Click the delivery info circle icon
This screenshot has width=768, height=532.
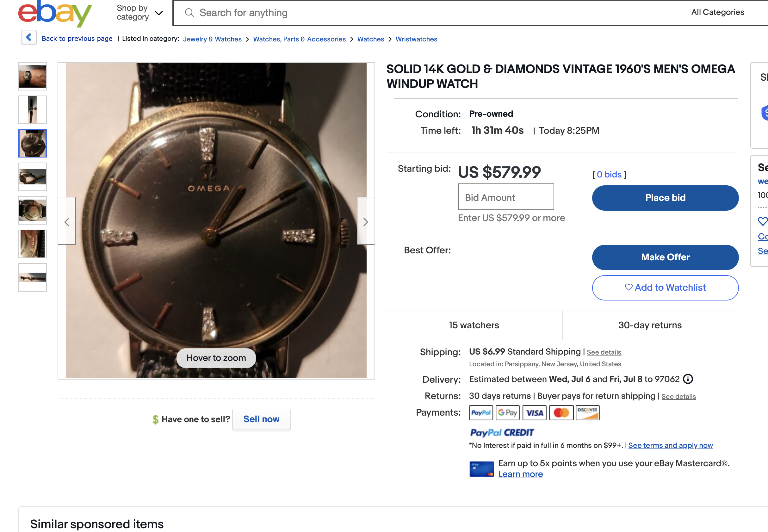pyautogui.click(x=688, y=379)
